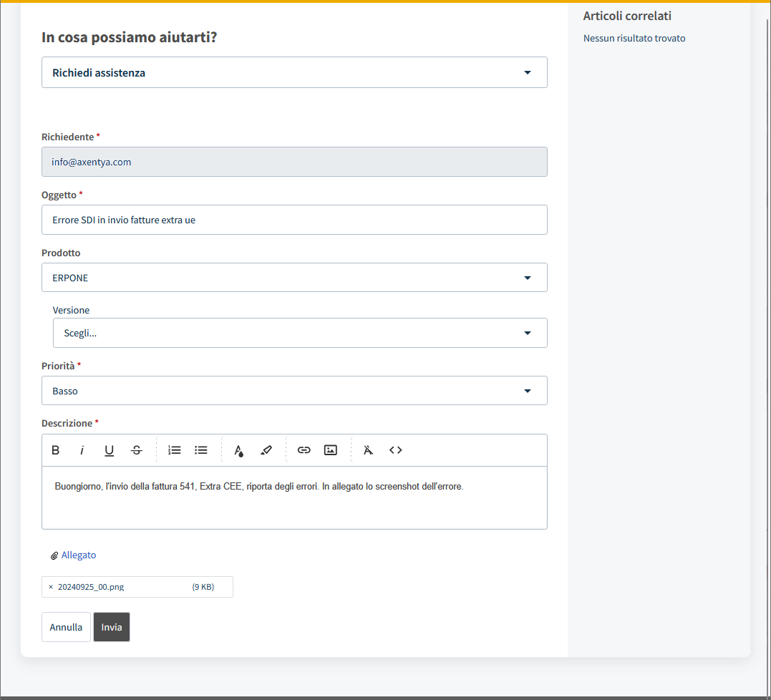Apply strikethrough formatting

click(137, 450)
